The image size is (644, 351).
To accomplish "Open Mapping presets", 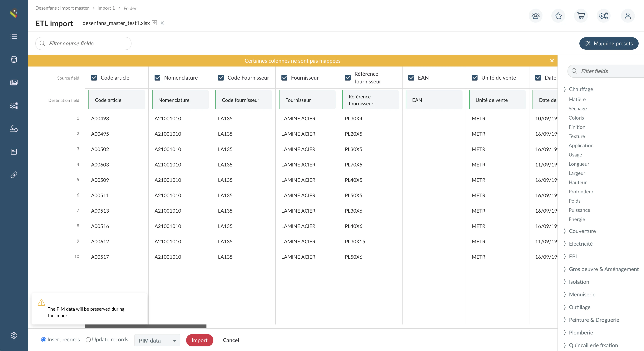I will point(609,43).
